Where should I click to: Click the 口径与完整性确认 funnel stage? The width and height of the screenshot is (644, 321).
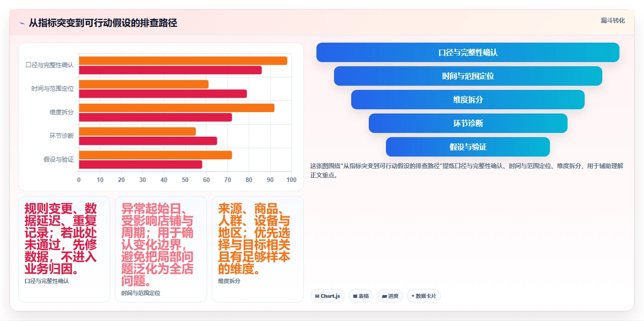tap(468, 52)
